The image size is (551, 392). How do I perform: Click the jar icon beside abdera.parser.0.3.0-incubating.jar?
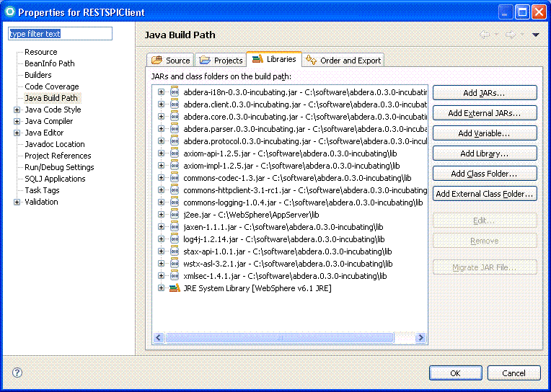point(175,128)
